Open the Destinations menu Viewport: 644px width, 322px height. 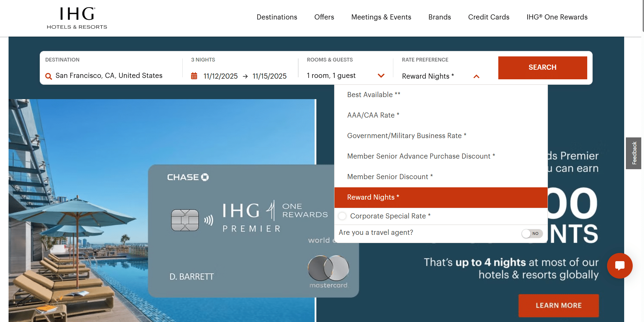(x=277, y=17)
